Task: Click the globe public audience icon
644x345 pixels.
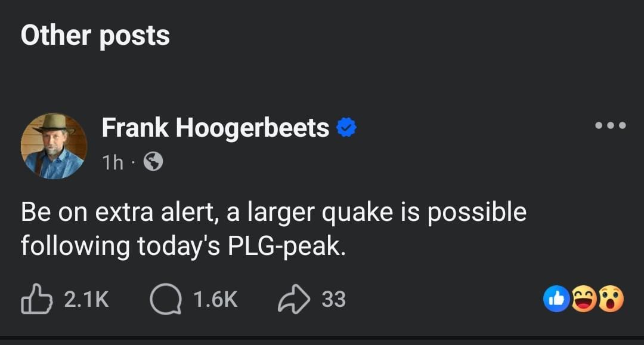Action: pyautogui.click(x=153, y=161)
